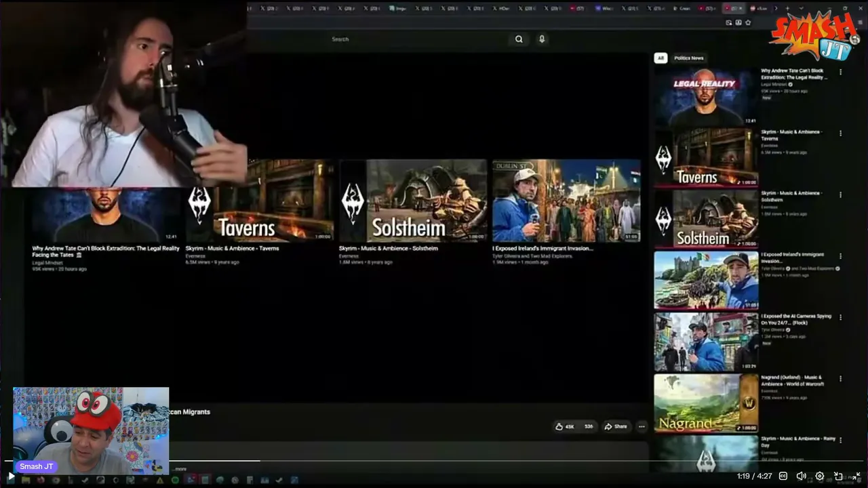Image resolution: width=868 pixels, height=488 pixels.
Task: Open the sidebar Taverns video thumbnail
Action: pos(706,157)
